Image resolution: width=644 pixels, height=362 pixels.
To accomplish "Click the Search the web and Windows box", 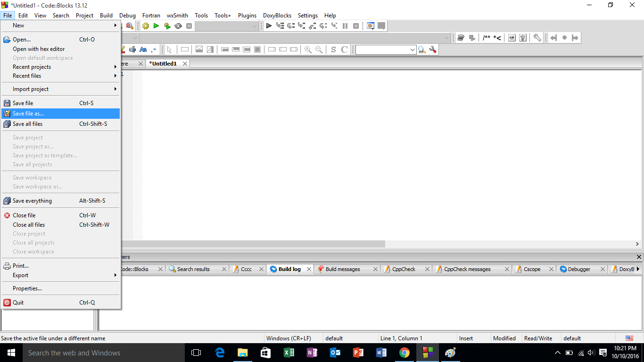I will 103,353.
